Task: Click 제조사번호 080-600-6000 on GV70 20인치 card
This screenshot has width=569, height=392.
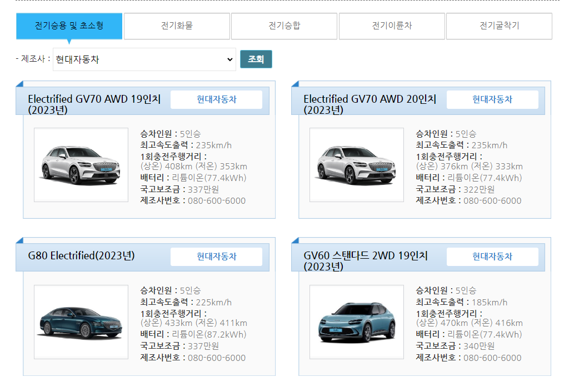Action: click(468, 200)
